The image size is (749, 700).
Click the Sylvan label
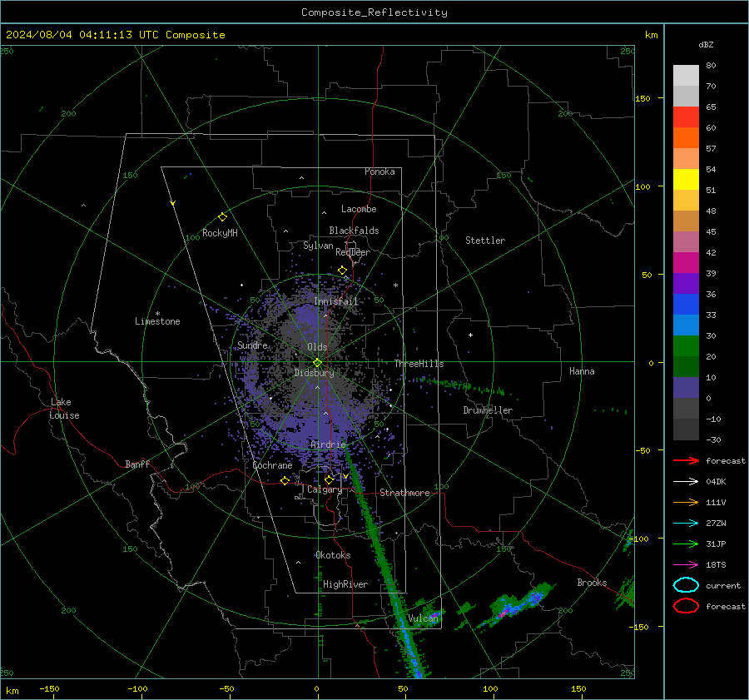318,246
